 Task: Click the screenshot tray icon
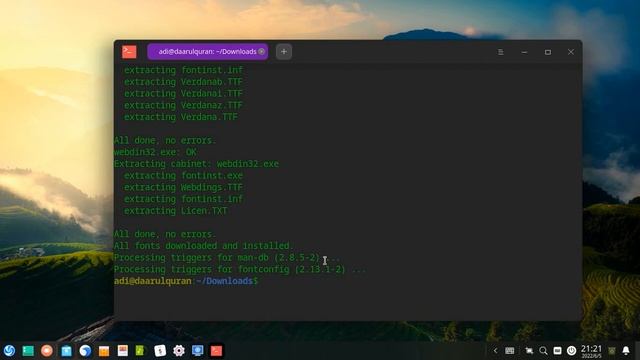(529, 350)
